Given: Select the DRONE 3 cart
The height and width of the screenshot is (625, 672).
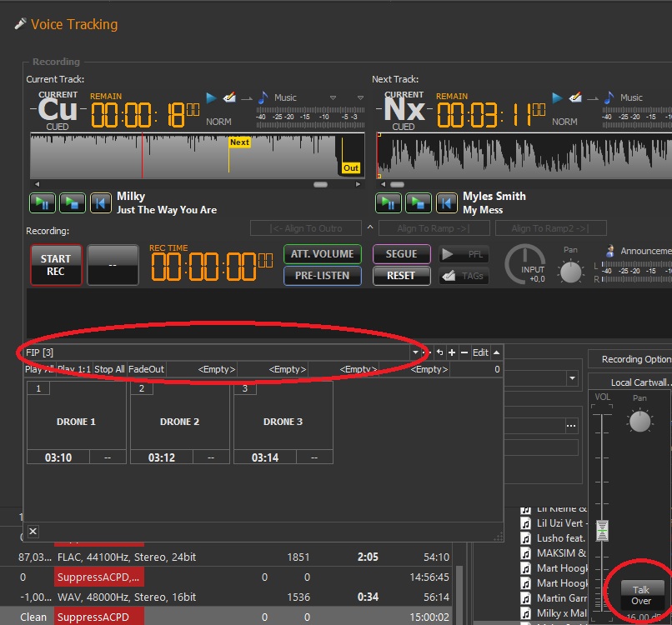Looking at the screenshot, I should click(283, 422).
